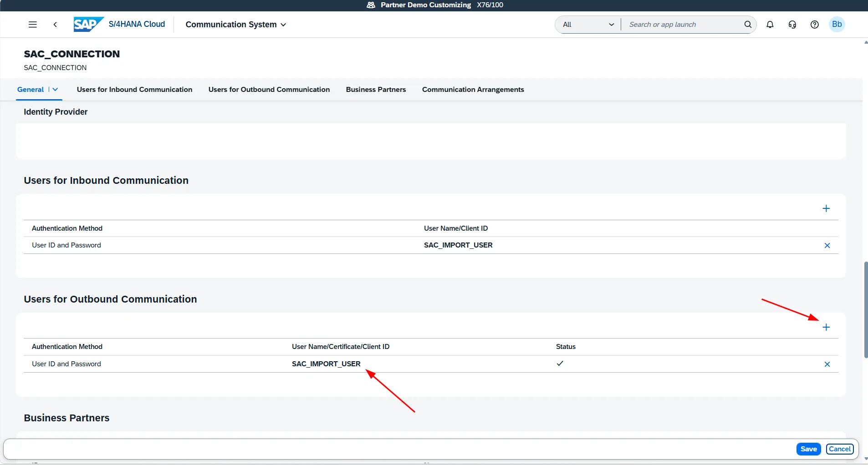Add a new inbound communication user
Viewport: 868px width, 465px height.
[x=826, y=208]
